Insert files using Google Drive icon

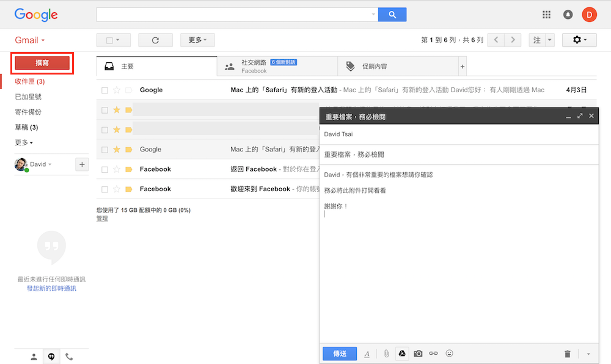[x=402, y=354]
